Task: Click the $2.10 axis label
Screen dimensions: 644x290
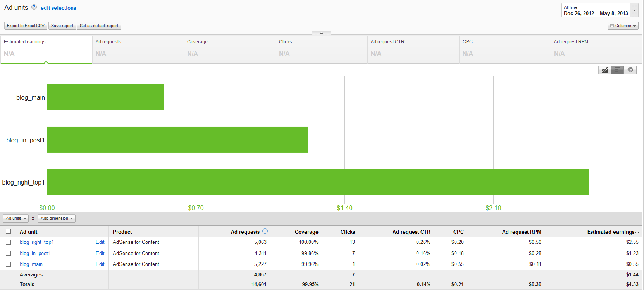Action: (x=493, y=208)
